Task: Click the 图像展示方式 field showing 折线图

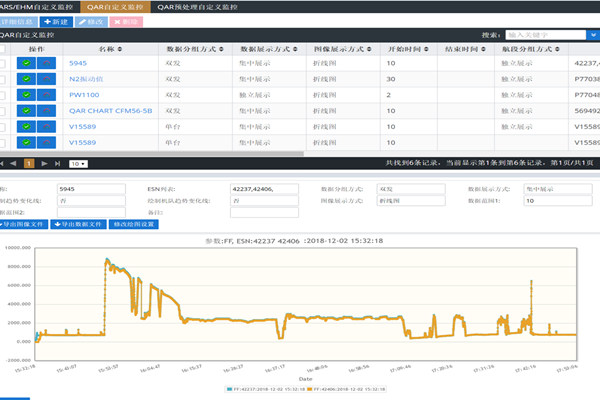Action: pos(411,201)
